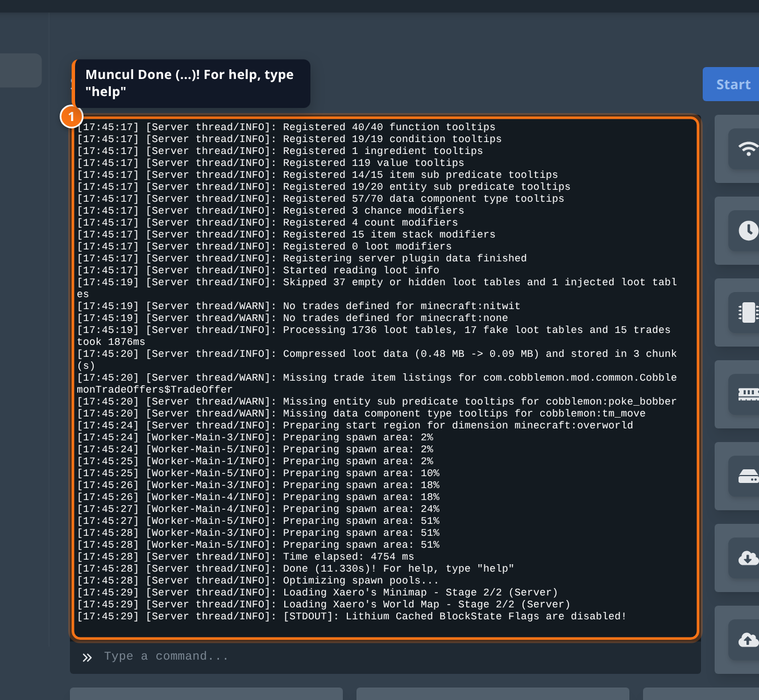
Task: Select log line 'Skipped 37 empty or hidden loot tables'
Action: point(377,288)
